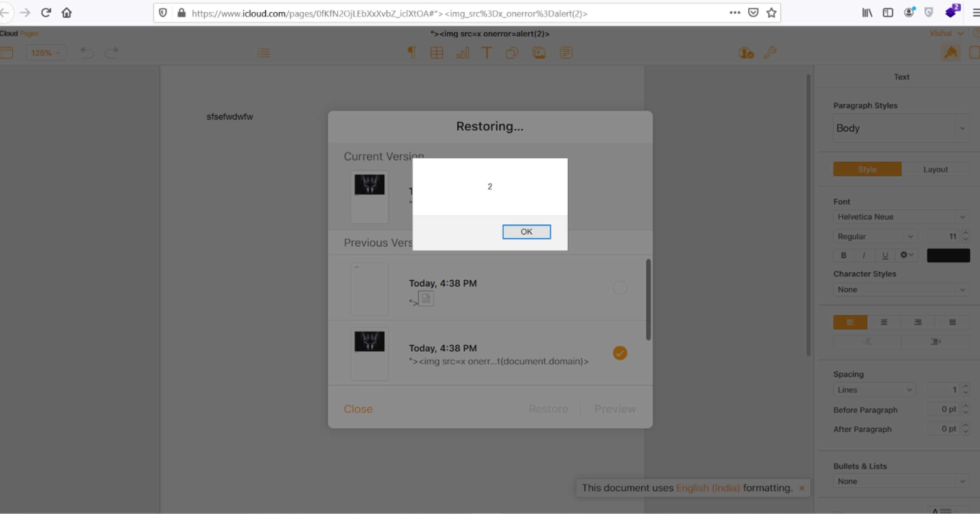Click the black text color swatch
The width and height of the screenshot is (980, 514).
(948, 255)
